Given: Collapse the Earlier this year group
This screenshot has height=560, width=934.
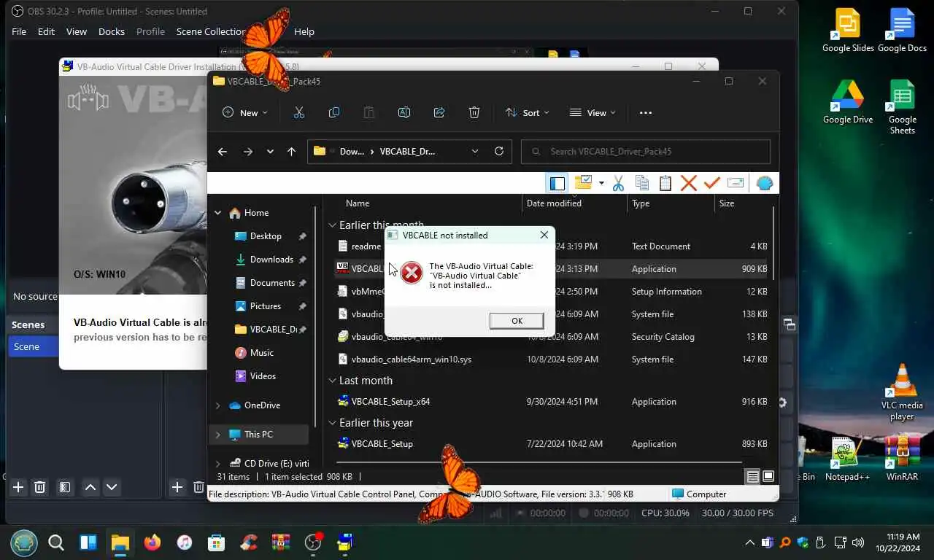Looking at the screenshot, I should (333, 423).
